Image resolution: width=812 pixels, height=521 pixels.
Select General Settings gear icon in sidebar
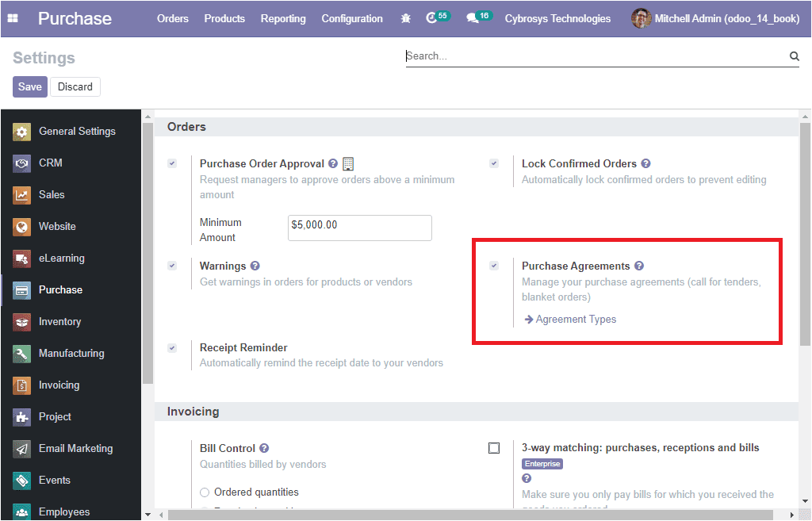click(21, 132)
